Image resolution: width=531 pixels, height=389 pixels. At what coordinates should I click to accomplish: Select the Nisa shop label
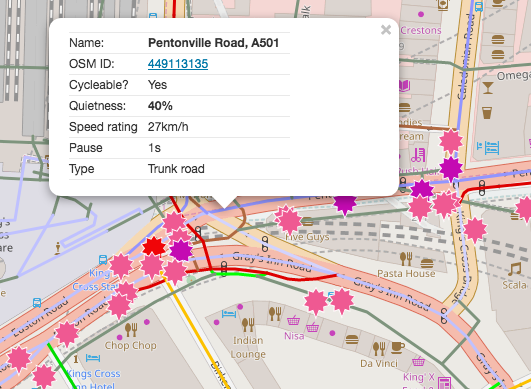click(294, 336)
